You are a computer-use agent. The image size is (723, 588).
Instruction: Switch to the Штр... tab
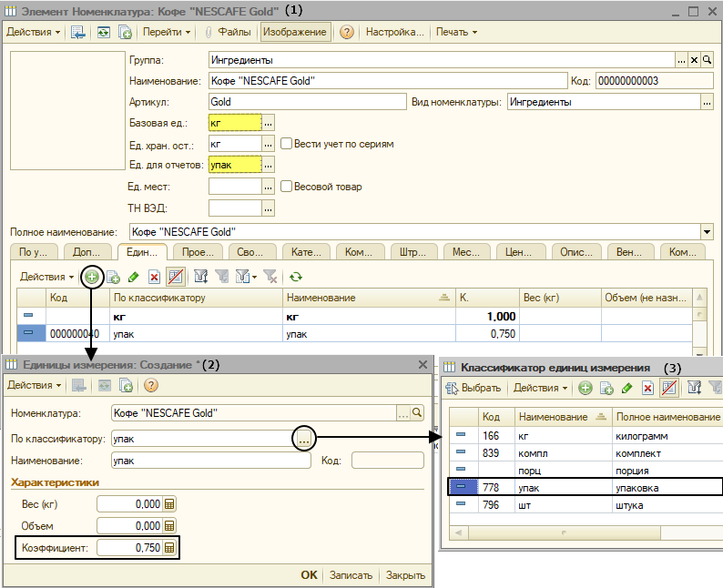(412, 252)
